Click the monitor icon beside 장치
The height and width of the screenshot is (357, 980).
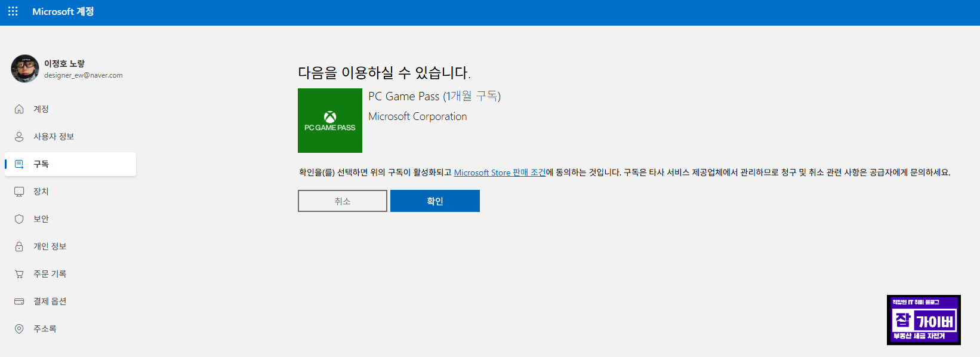(19, 192)
